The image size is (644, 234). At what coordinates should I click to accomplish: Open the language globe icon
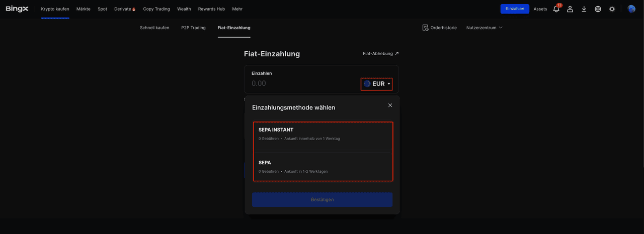point(598,9)
